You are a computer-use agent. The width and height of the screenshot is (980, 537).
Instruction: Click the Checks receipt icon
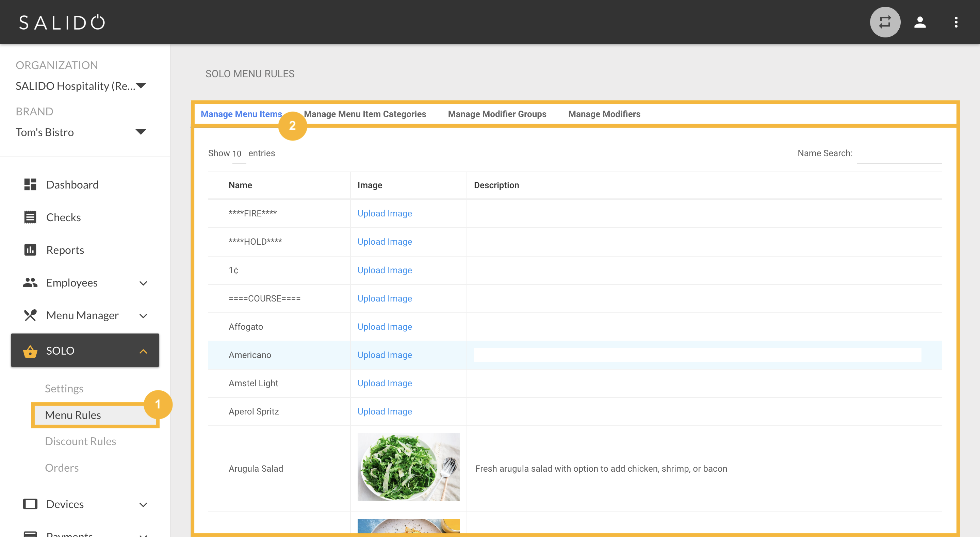(30, 217)
